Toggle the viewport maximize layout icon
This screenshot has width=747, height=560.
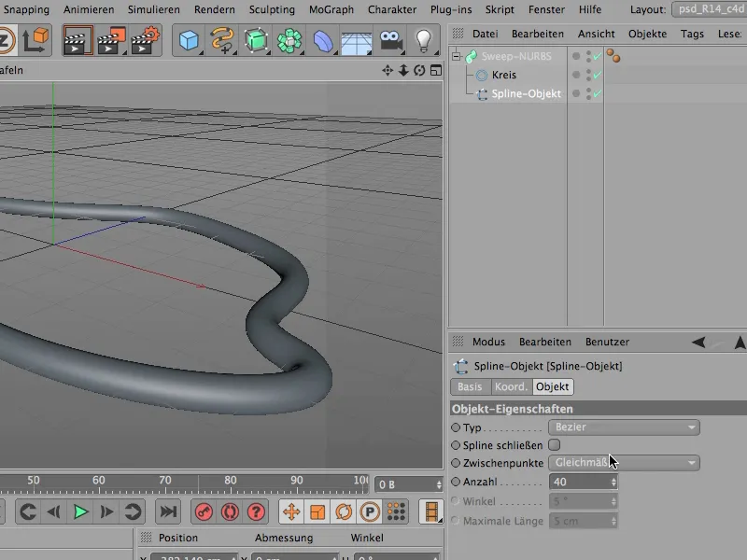(x=435, y=71)
